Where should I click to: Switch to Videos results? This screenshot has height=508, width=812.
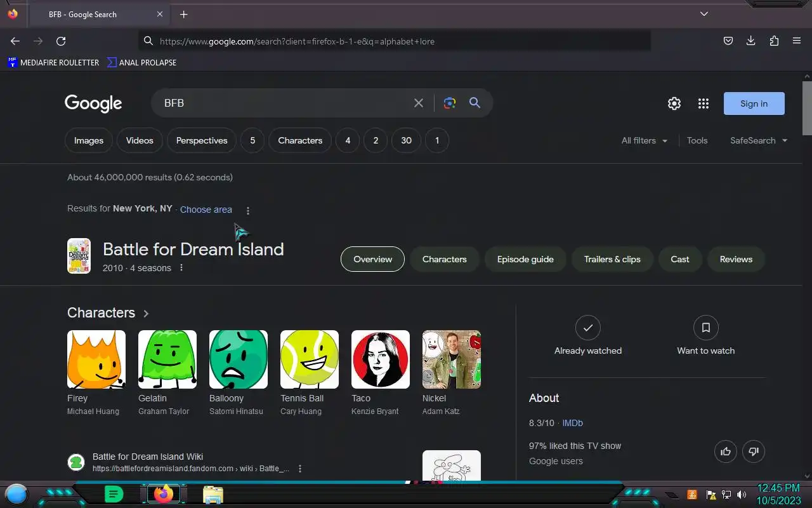coord(140,140)
